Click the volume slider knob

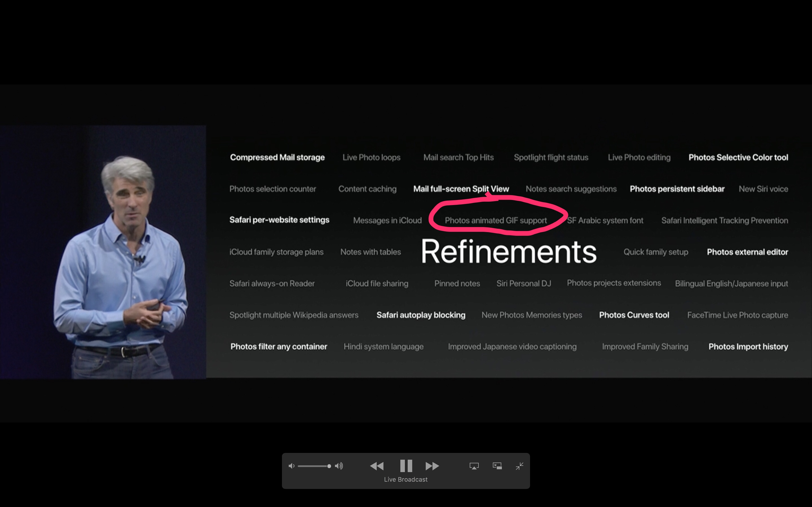point(329,466)
